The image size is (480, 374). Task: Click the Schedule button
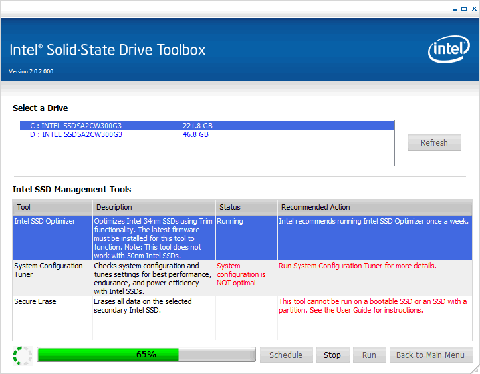(x=286, y=355)
